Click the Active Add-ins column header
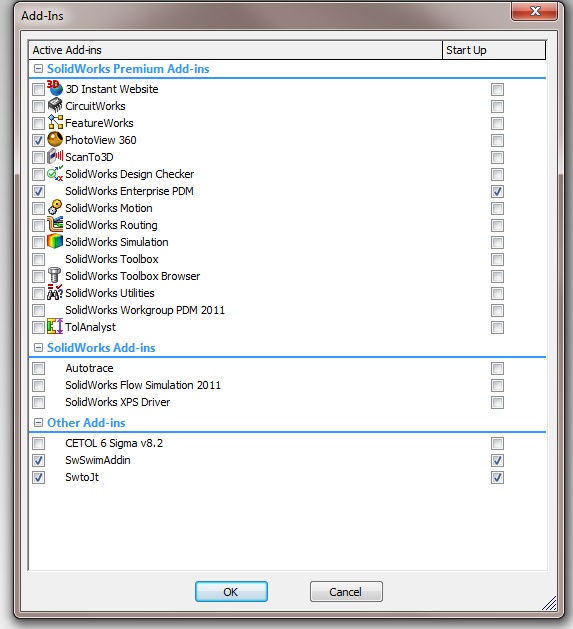This screenshot has width=573, height=629. [x=236, y=50]
